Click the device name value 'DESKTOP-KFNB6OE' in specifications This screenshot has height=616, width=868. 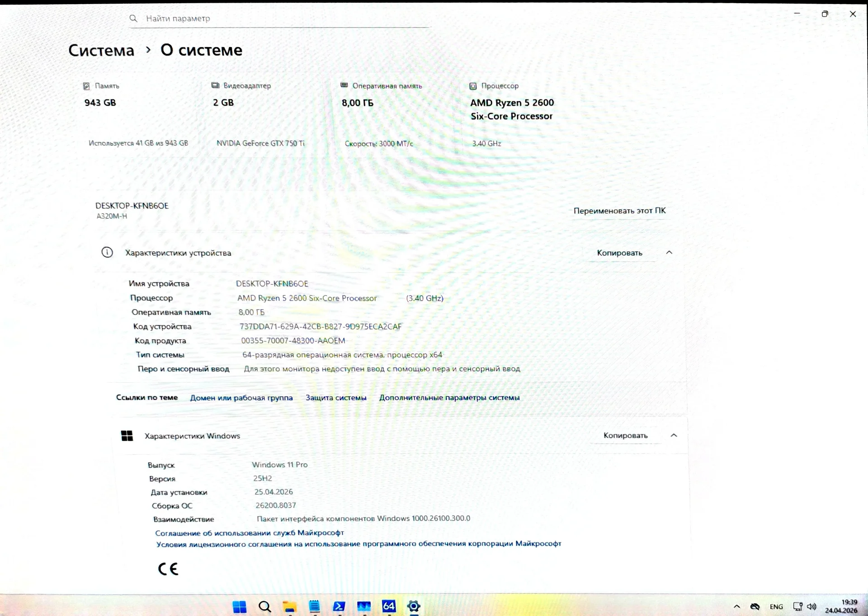pyautogui.click(x=272, y=284)
